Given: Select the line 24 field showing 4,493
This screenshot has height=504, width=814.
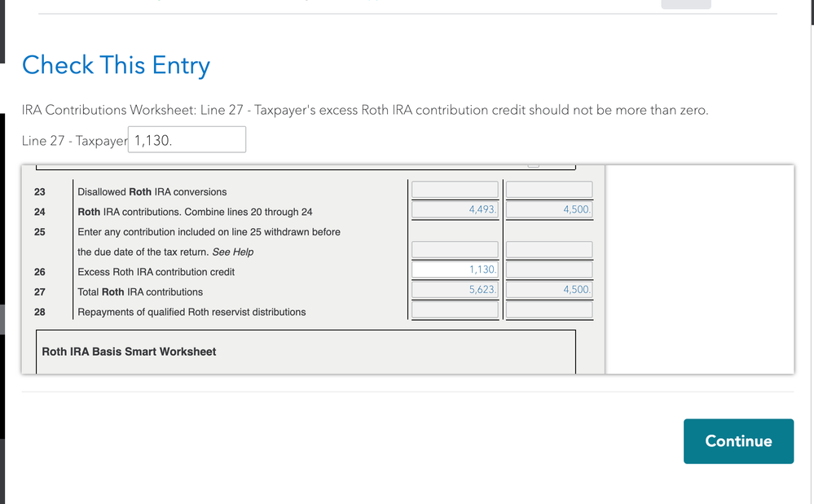Looking at the screenshot, I should (x=455, y=210).
